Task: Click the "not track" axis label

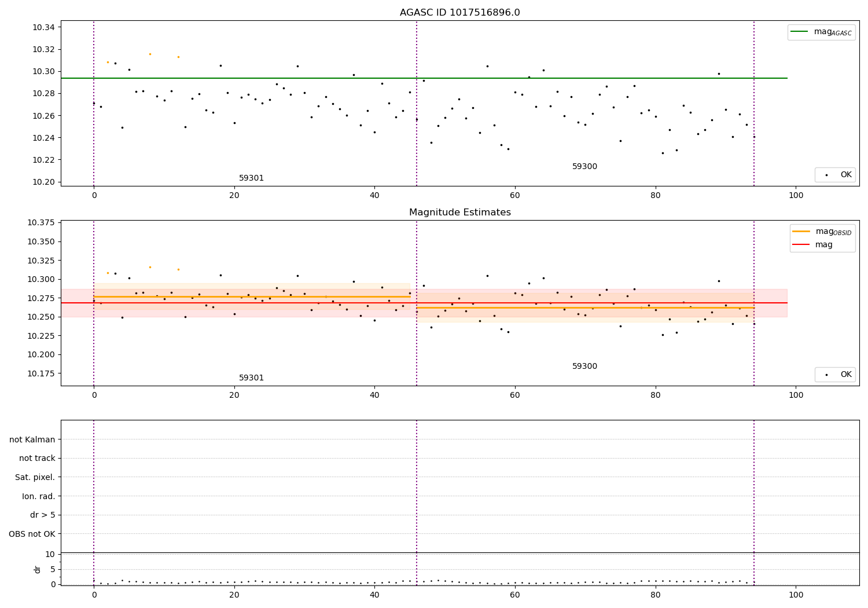Action: pyautogui.click(x=37, y=458)
